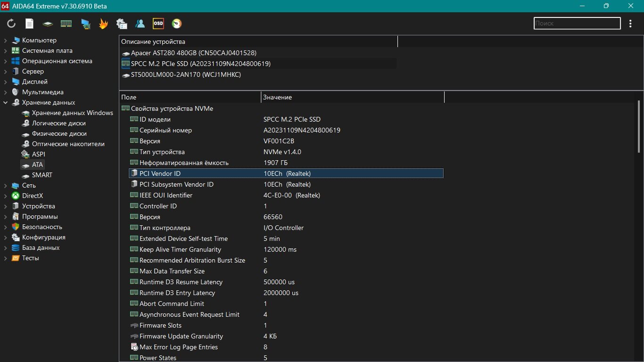This screenshot has height=362, width=644.
Task: Select the Конфигурация tree category
Action: (39, 238)
